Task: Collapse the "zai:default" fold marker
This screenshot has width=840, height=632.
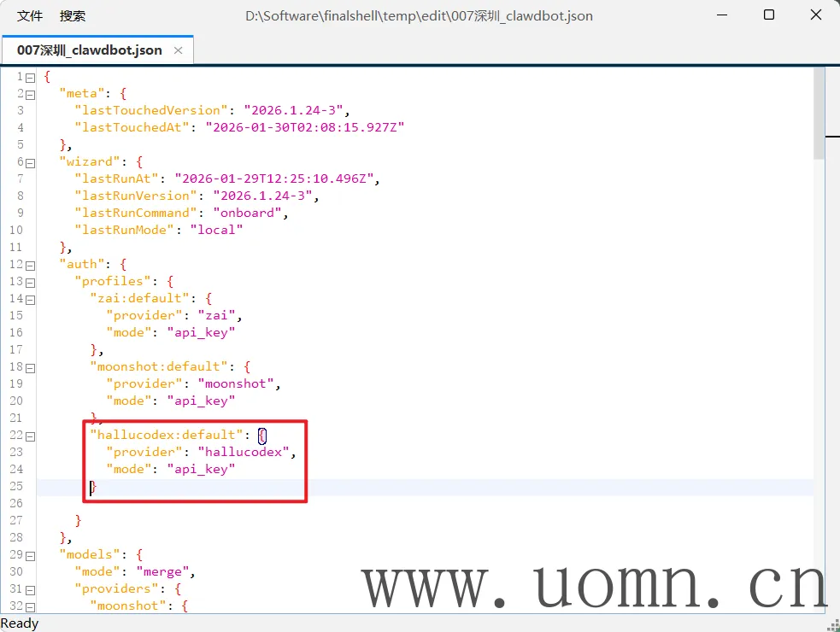Action: [x=31, y=299]
